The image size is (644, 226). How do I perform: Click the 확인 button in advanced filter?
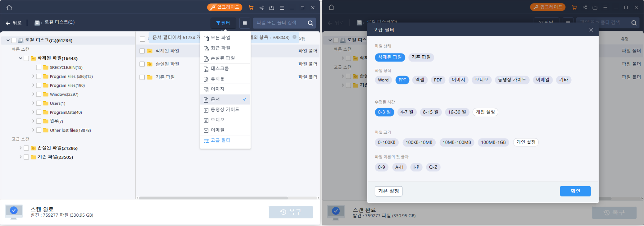point(575,191)
